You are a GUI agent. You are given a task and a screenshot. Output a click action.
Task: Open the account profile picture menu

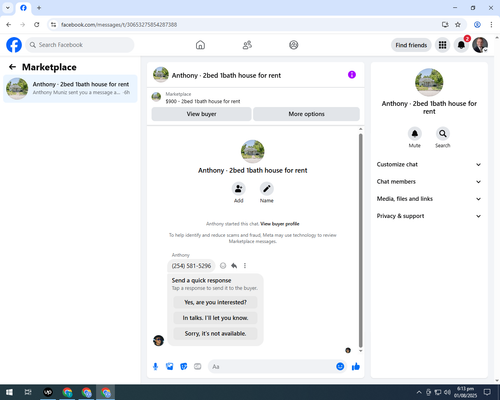(x=480, y=45)
